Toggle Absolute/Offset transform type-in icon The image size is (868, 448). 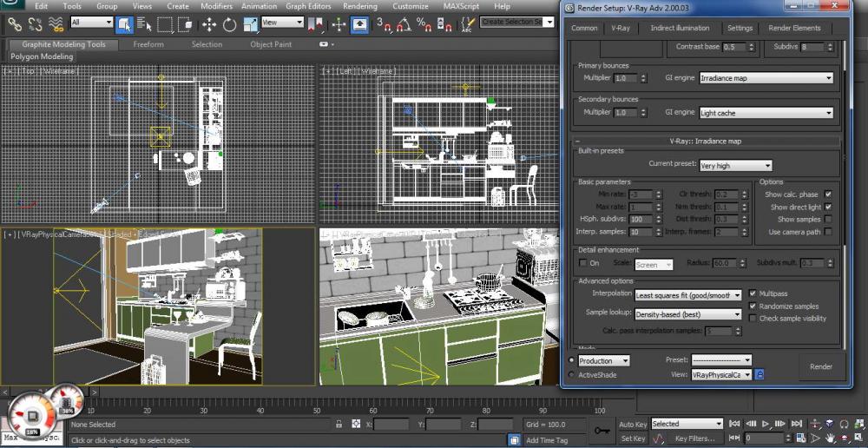click(355, 425)
